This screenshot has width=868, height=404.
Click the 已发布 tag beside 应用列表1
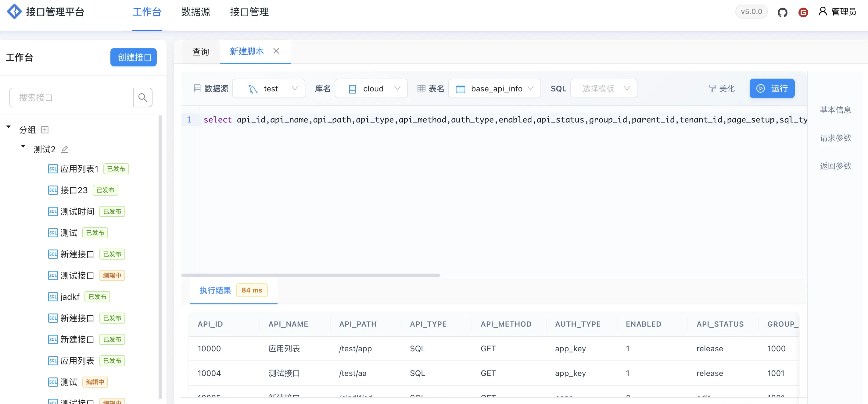pos(116,169)
